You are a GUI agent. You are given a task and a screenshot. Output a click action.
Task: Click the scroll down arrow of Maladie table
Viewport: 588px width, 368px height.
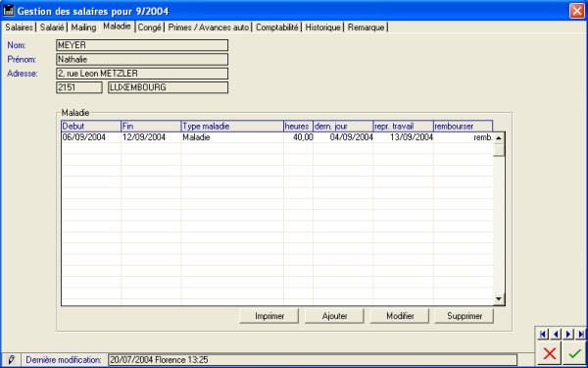pos(499,299)
